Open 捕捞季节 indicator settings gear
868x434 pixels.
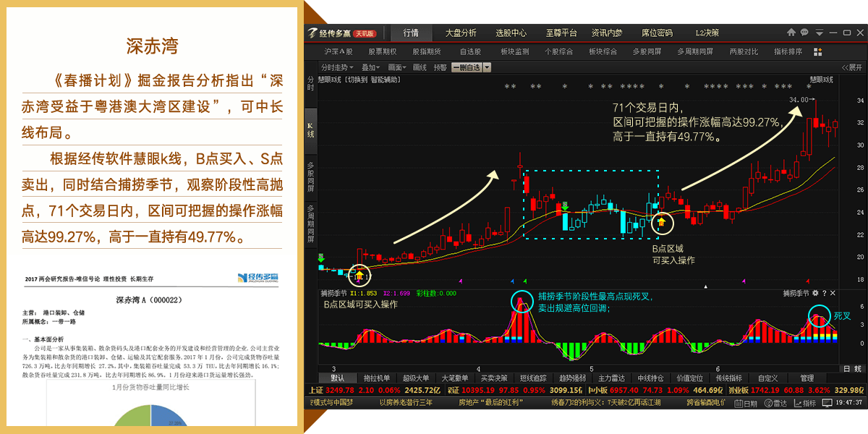pyautogui.click(x=816, y=293)
